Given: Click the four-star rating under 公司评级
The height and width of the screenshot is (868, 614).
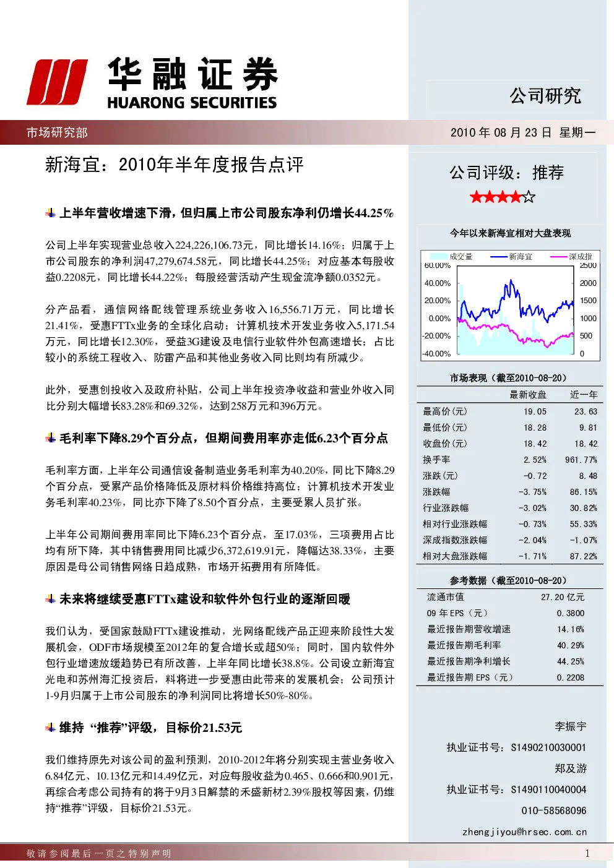Looking at the screenshot, I should point(503,197).
